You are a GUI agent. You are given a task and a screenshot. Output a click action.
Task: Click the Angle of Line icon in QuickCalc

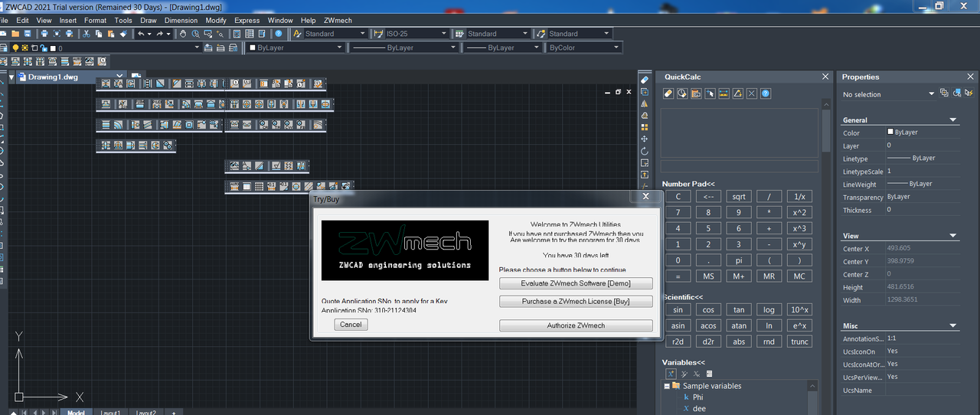point(738,93)
